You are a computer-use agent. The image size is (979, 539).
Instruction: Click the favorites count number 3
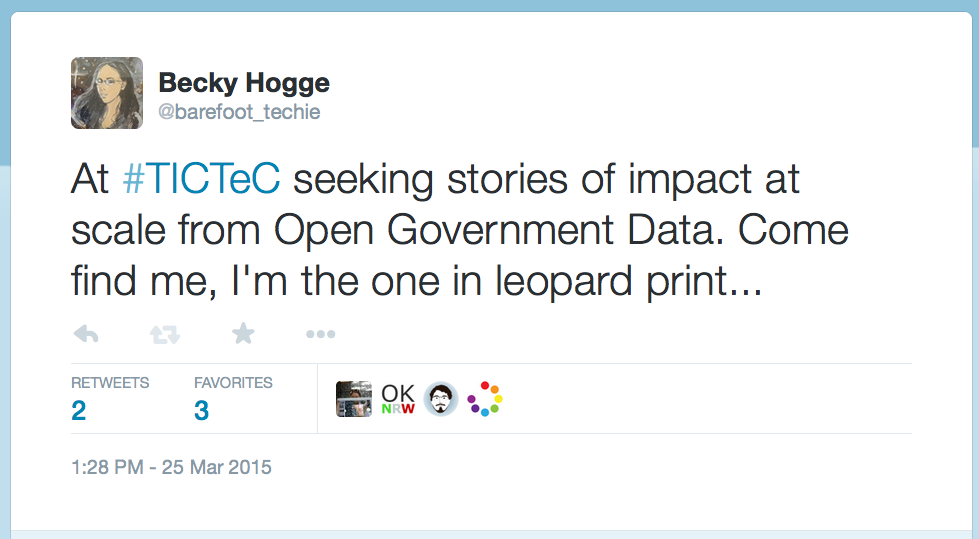point(202,410)
